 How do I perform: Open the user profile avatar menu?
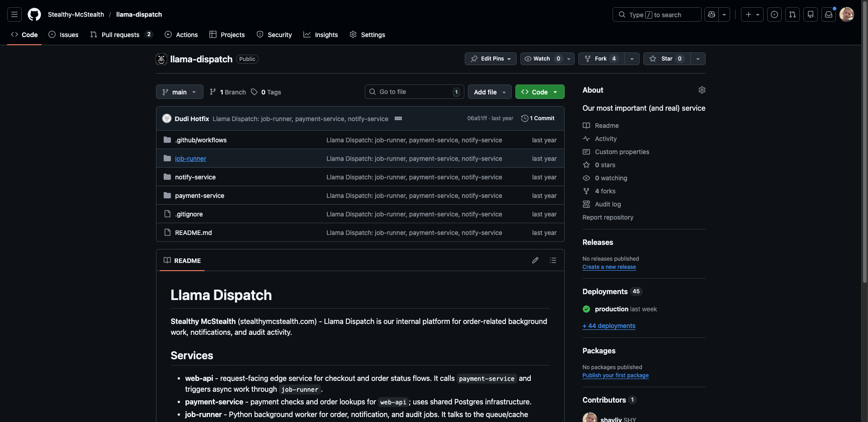(847, 14)
